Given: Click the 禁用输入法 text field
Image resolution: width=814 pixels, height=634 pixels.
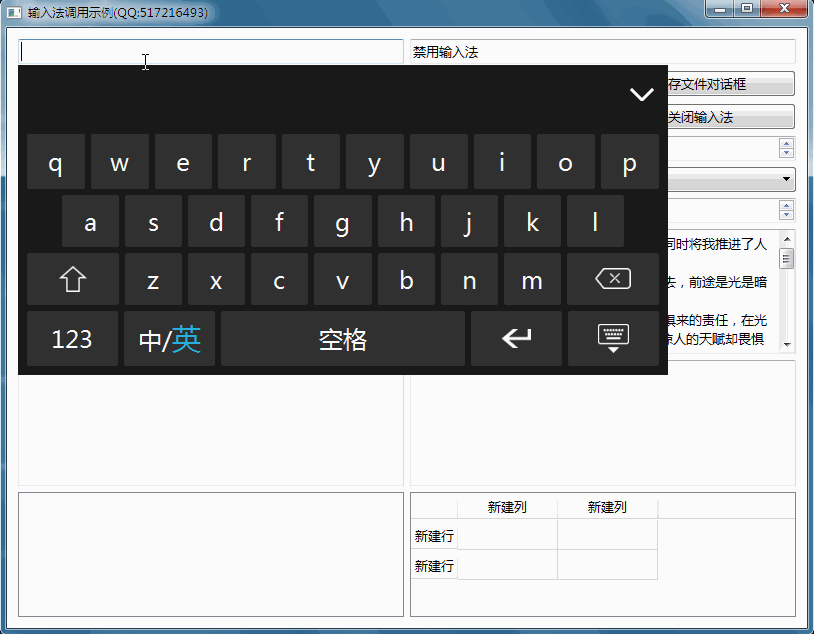Looking at the screenshot, I should pos(600,51).
